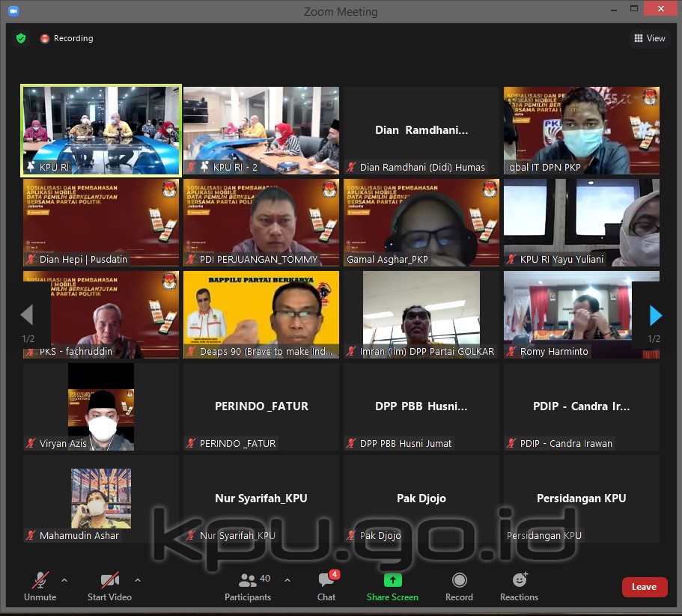Toggle microphone with Unmute button
682x616 pixels.
(40, 586)
